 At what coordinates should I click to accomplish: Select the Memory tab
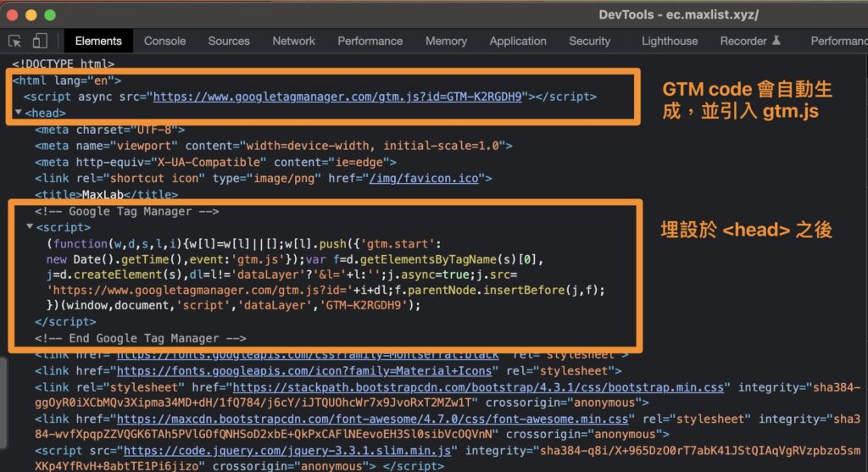coord(446,41)
